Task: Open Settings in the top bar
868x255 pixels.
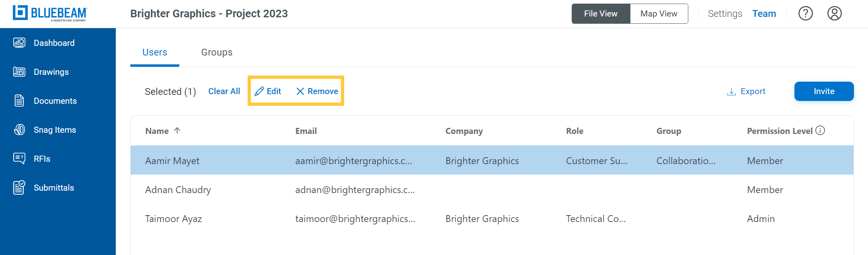Action: 724,14
